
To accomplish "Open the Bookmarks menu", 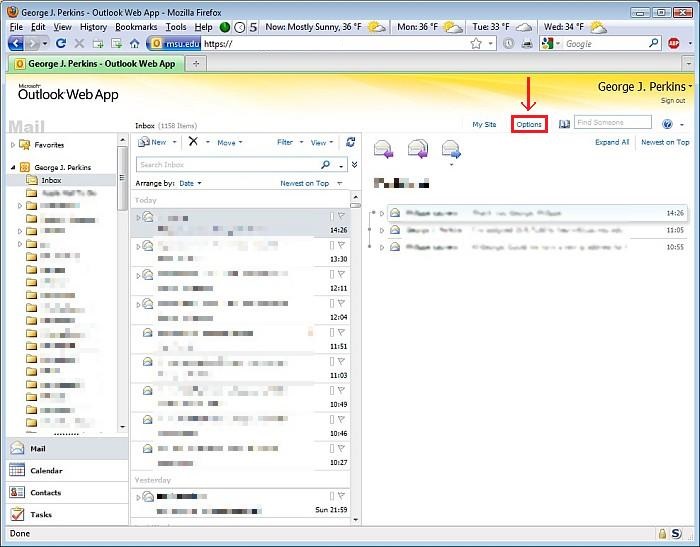I will 136,27.
